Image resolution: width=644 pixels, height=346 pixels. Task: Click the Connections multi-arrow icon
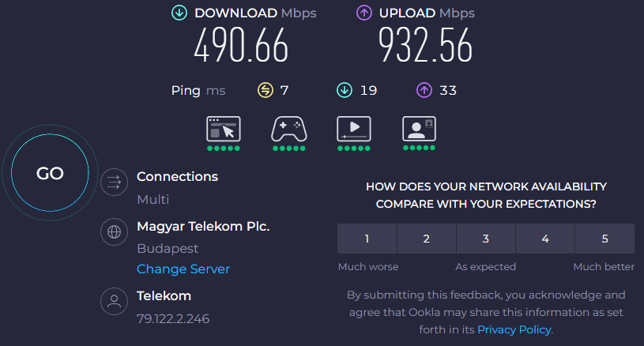(x=114, y=182)
